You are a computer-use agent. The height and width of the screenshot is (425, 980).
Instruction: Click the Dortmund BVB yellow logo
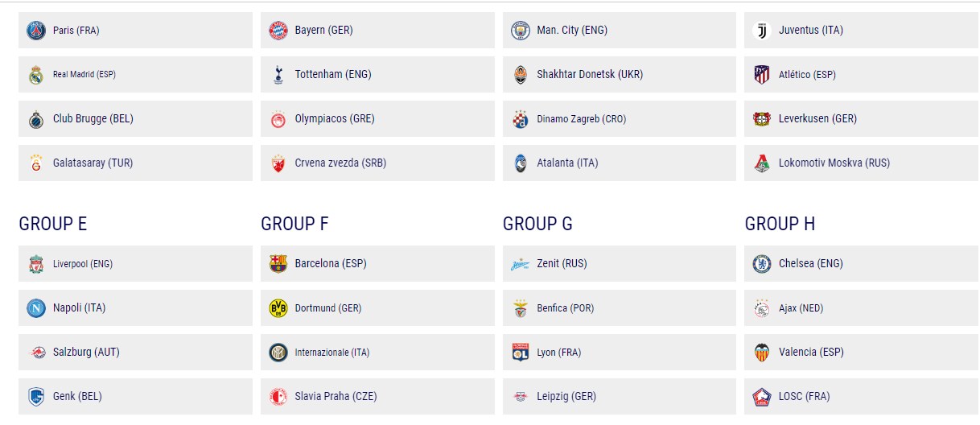278,308
